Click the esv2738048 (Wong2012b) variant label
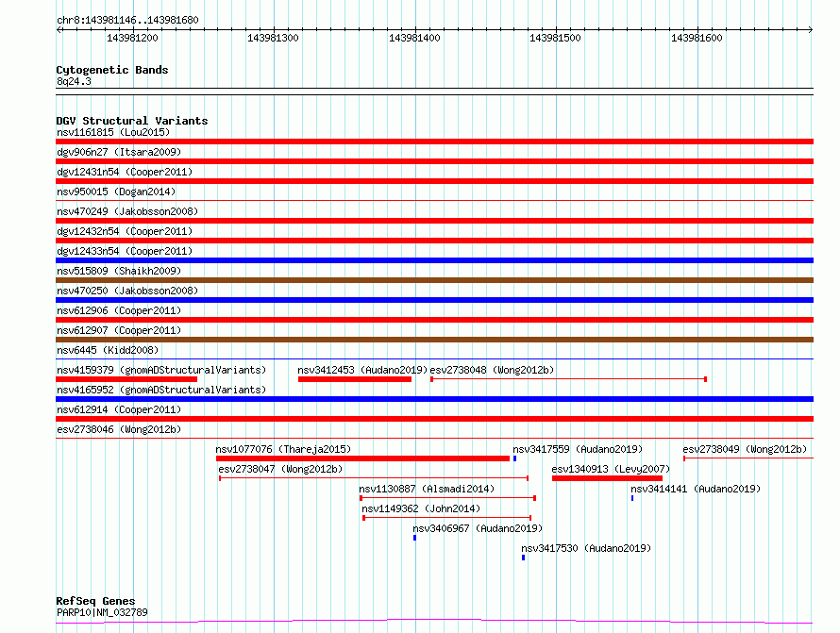840x633 pixels. [492, 370]
